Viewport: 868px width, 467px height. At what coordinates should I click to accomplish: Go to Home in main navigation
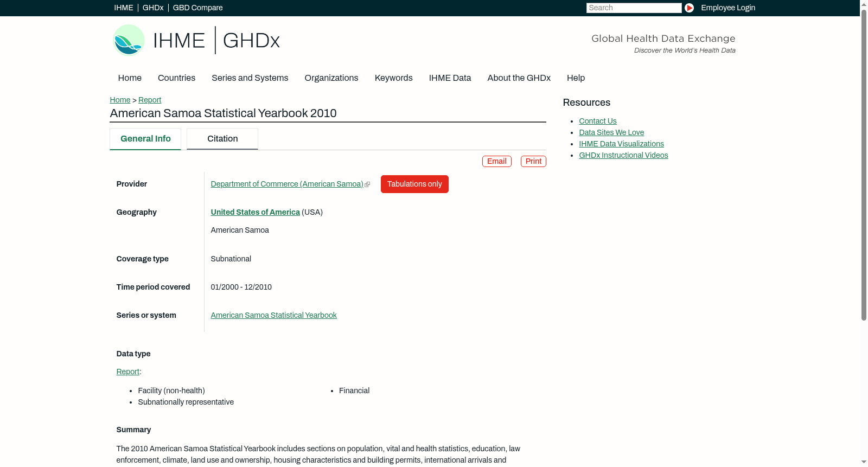130,78
